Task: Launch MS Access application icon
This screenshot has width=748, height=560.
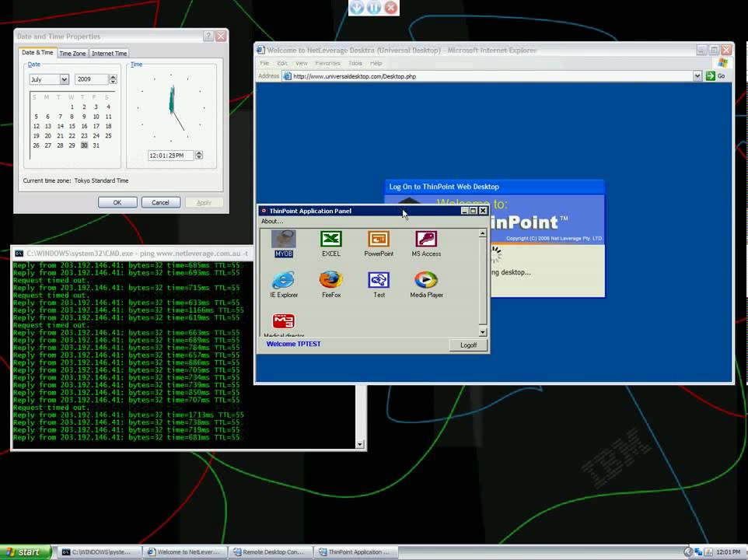Action: point(426,243)
